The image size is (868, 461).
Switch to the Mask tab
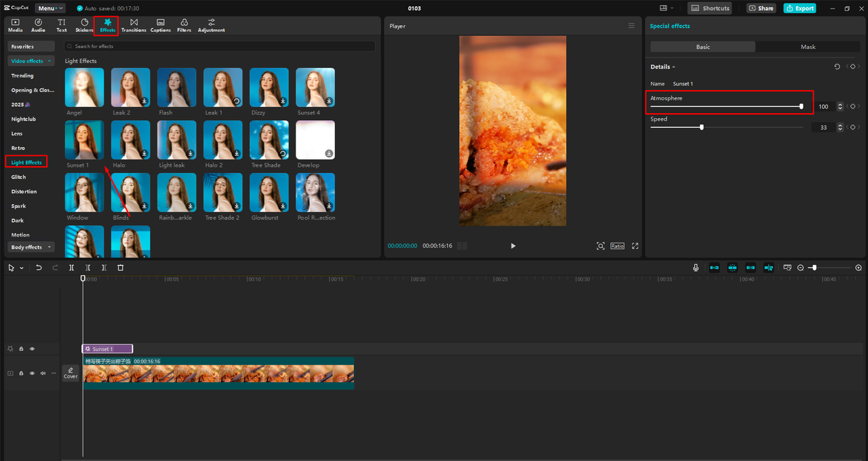point(808,47)
